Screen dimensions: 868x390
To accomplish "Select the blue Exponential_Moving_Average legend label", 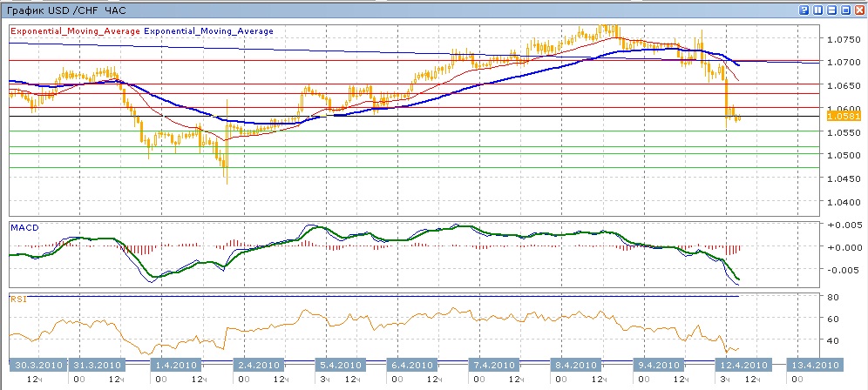I will (208, 30).
